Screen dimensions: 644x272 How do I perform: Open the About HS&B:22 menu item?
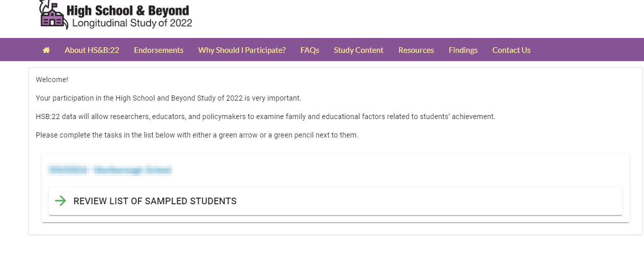pyautogui.click(x=92, y=50)
